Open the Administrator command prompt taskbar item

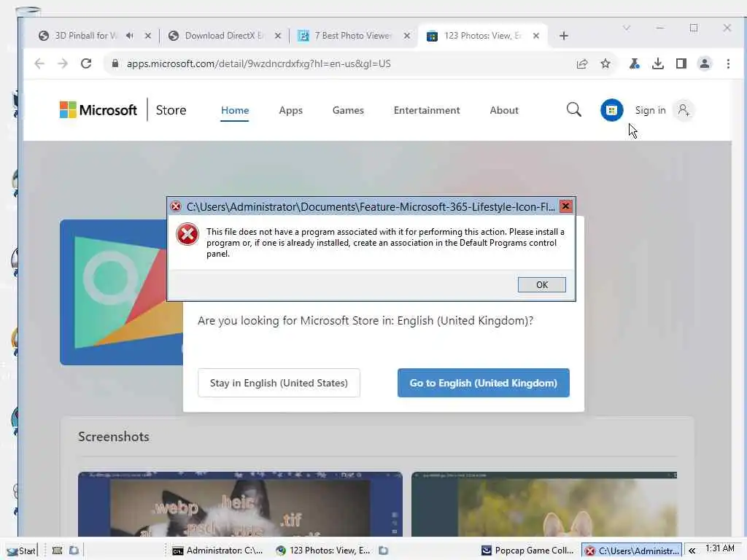(x=217, y=551)
